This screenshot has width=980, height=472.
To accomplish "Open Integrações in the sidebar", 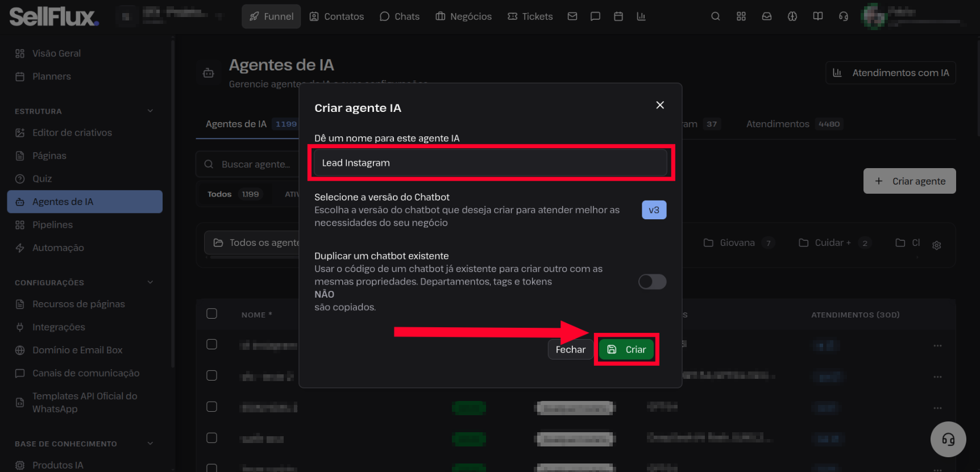I will pos(85,327).
